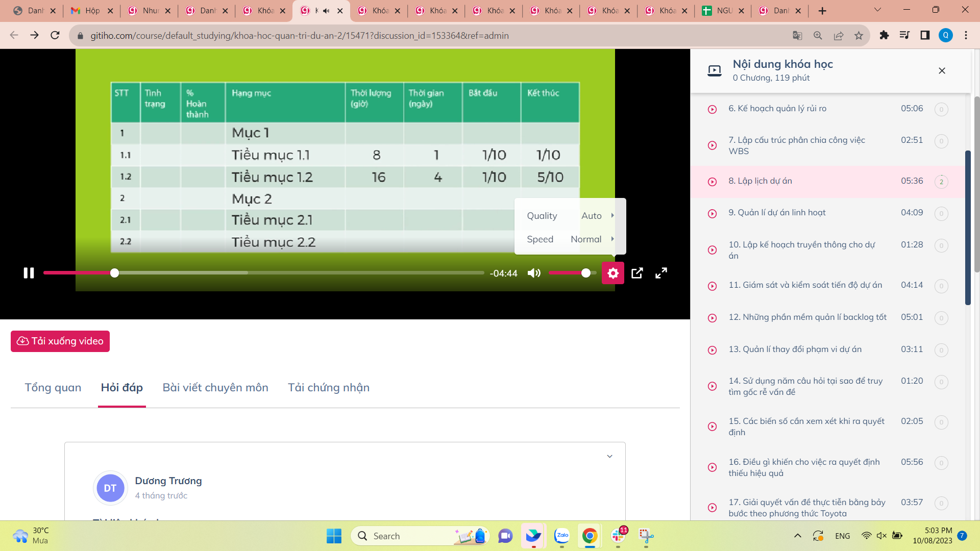Image resolution: width=980 pixels, height=551 pixels.
Task: Bookmark this page with star icon
Action: click(x=859, y=36)
